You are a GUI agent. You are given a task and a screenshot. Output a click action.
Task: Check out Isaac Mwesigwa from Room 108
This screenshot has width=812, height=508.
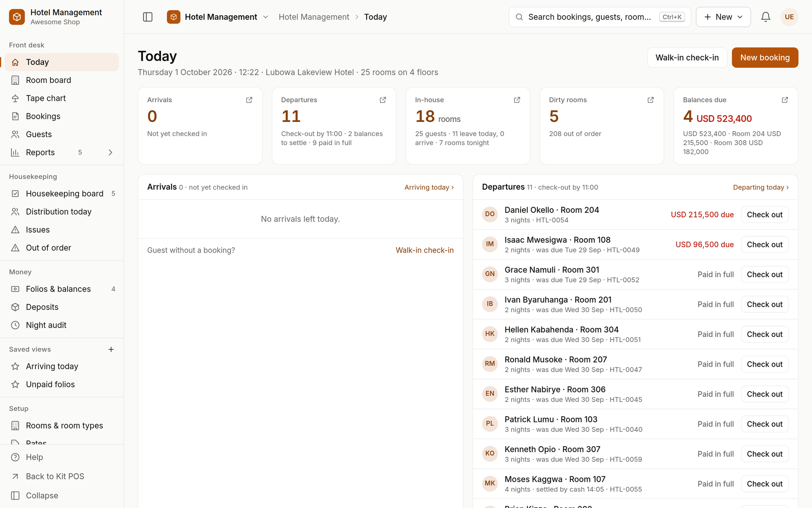click(x=765, y=245)
